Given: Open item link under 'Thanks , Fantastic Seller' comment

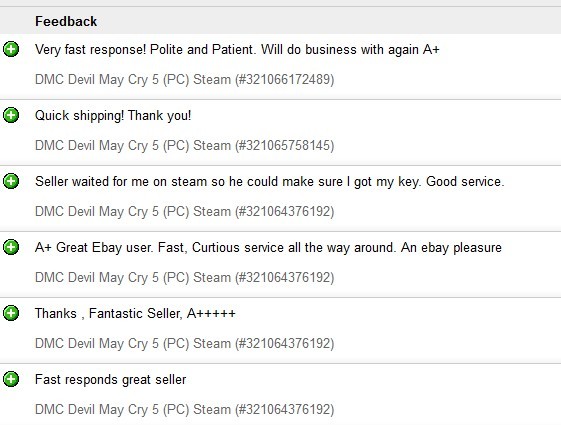Looking at the screenshot, I should tap(185, 343).
